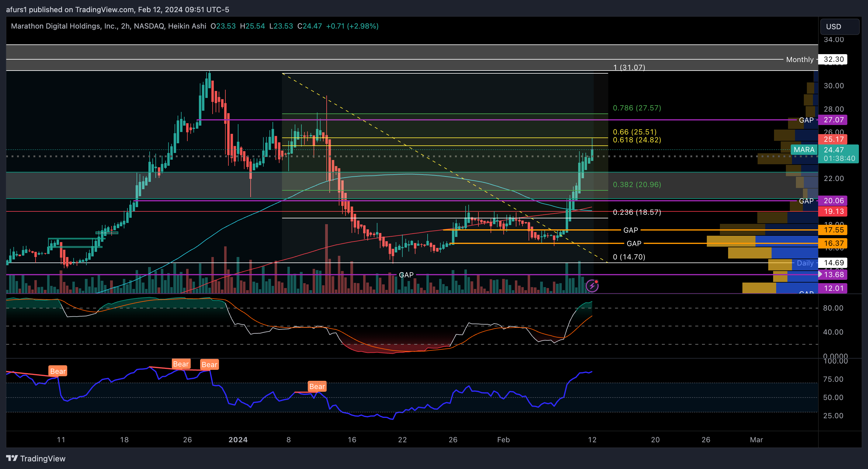868x469 pixels.
Task: Click the leftmost Bear divergence label
Action: click(x=57, y=371)
